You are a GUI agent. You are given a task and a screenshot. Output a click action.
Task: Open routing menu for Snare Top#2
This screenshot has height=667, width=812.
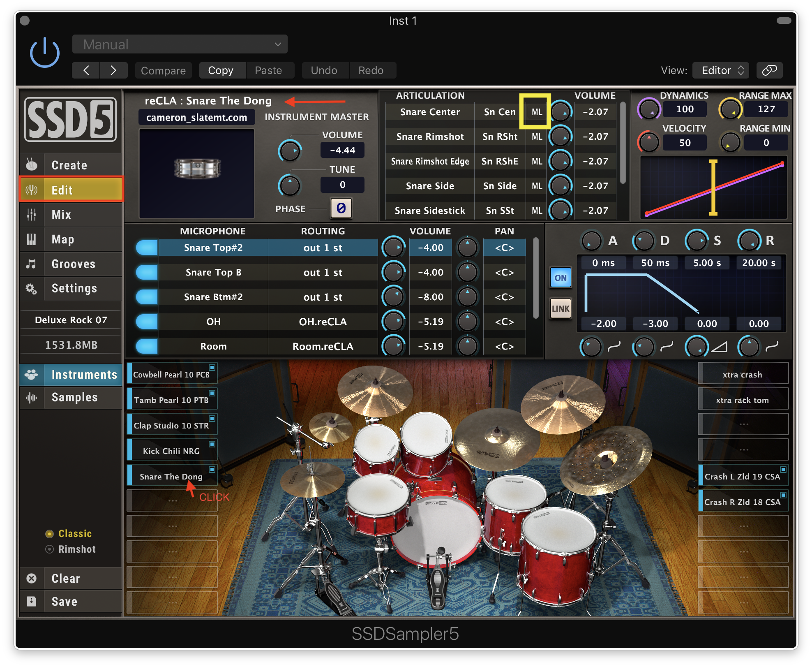[323, 248]
